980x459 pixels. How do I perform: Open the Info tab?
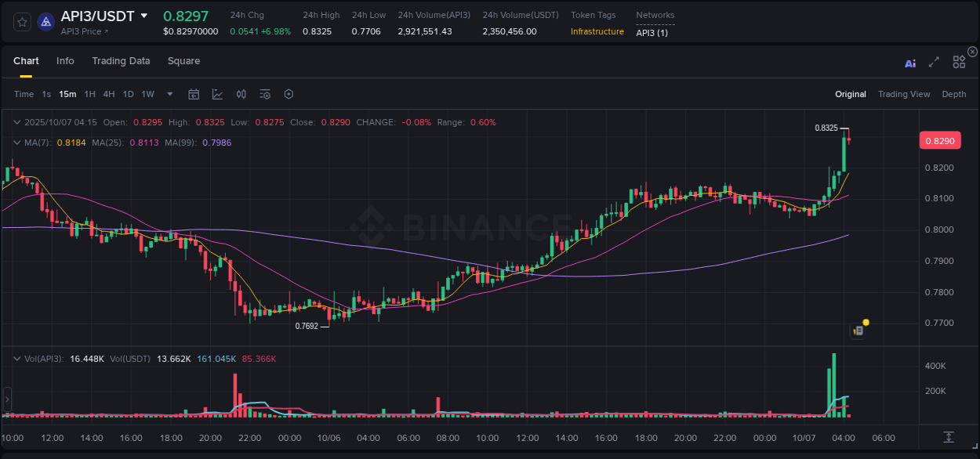pyautogui.click(x=65, y=60)
